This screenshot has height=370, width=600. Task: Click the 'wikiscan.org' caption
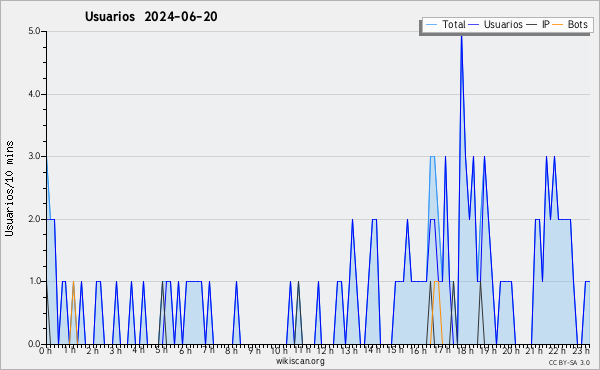click(x=300, y=361)
